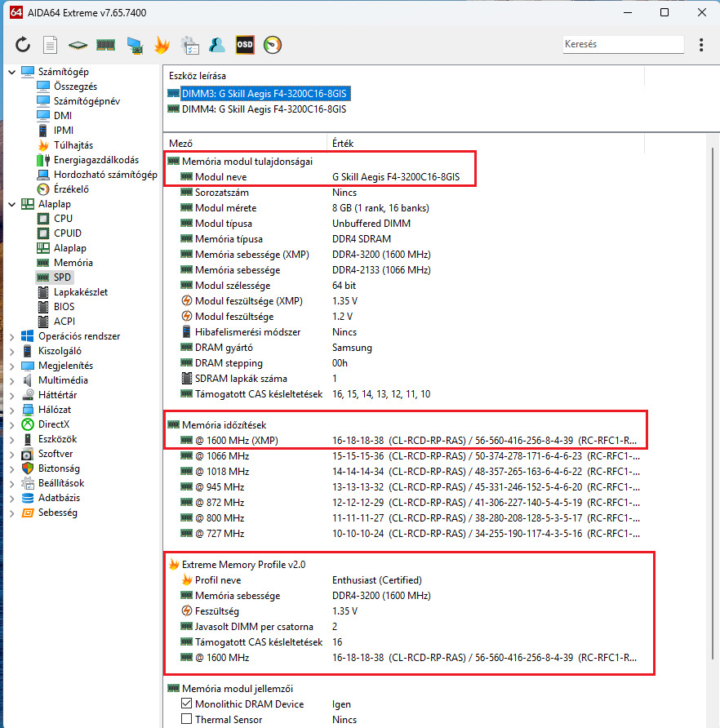Select the Profil neve Enthusiast row
The image size is (720, 728).
tap(403, 580)
